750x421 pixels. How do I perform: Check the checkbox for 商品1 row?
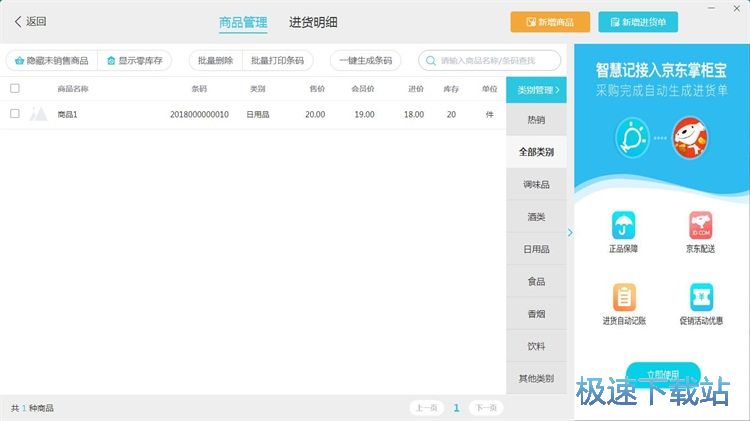coord(15,114)
